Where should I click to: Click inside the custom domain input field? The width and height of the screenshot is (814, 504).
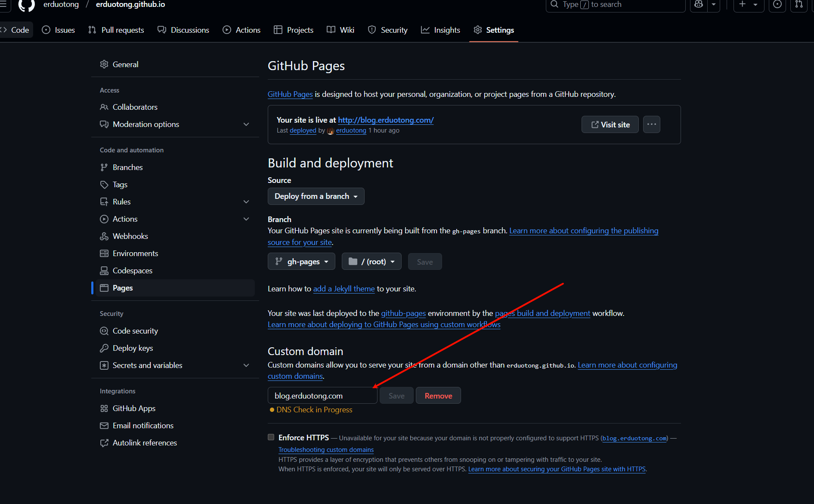click(322, 395)
